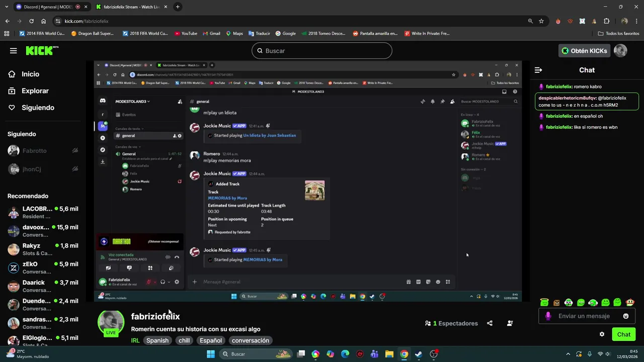Show hidden system tray icons
The width and height of the screenshot is (644, 362).
568,354
